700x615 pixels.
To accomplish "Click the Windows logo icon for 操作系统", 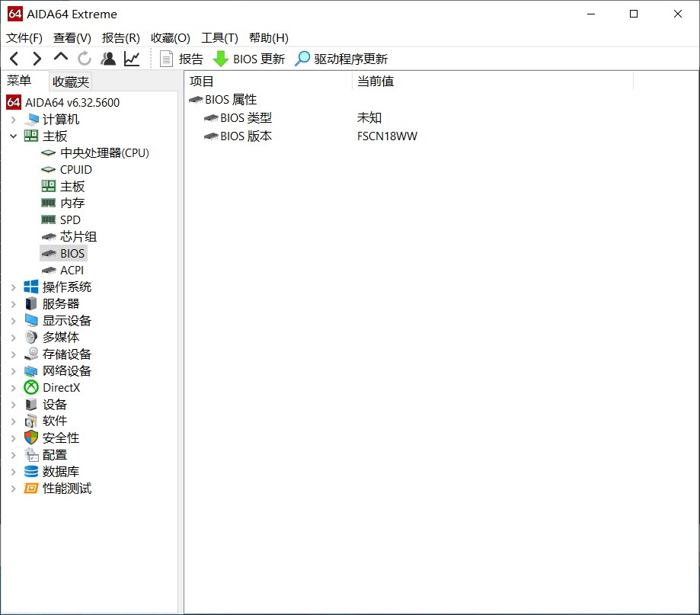I will pyautogui.click(x=30, y=287).
